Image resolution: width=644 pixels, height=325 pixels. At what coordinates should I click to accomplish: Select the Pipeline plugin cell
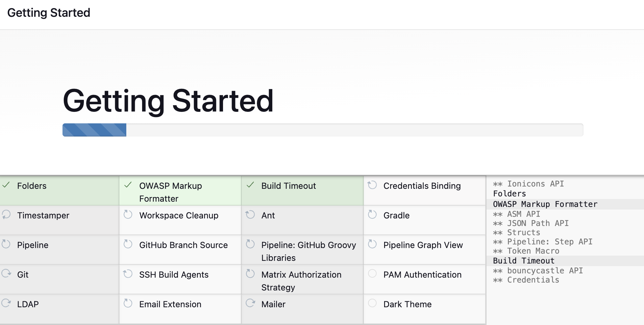click(60, 250)
